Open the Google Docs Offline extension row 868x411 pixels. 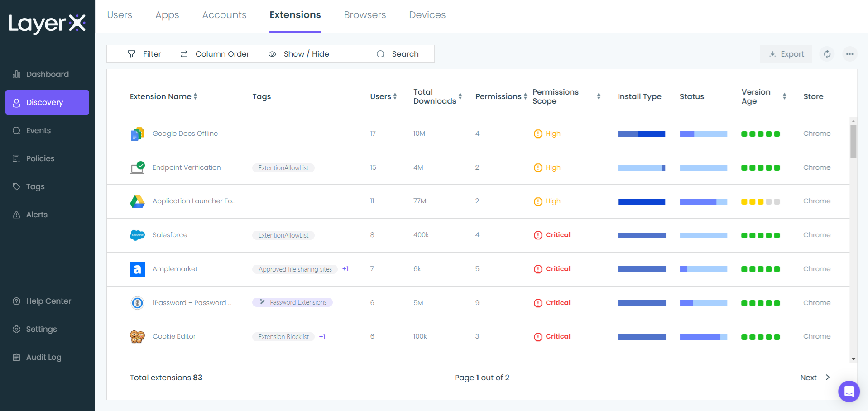point(478,134)
